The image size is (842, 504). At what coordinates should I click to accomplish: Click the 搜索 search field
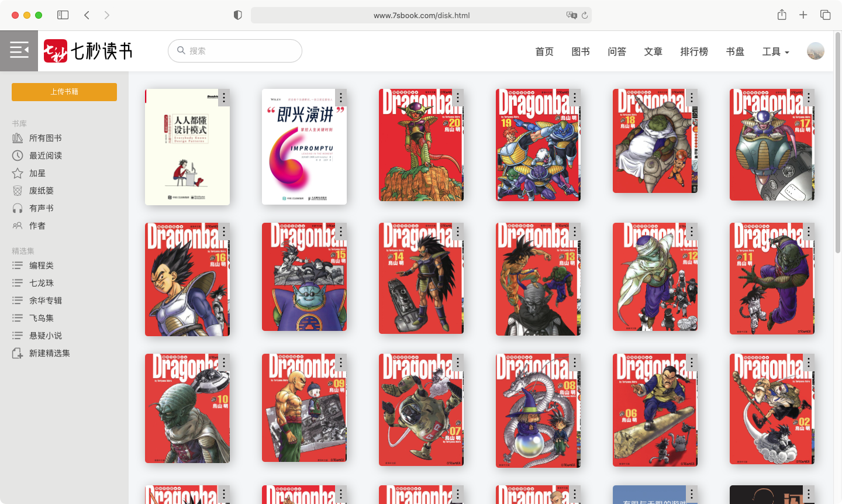pos(240,51)
